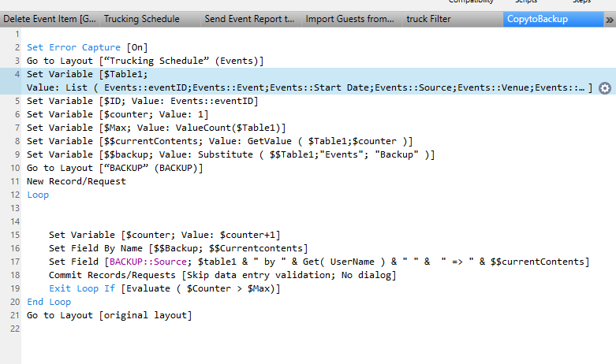The image size is (616, 364).
Task: Click line number 22 in the gutter
Action: tap(15, 329)
